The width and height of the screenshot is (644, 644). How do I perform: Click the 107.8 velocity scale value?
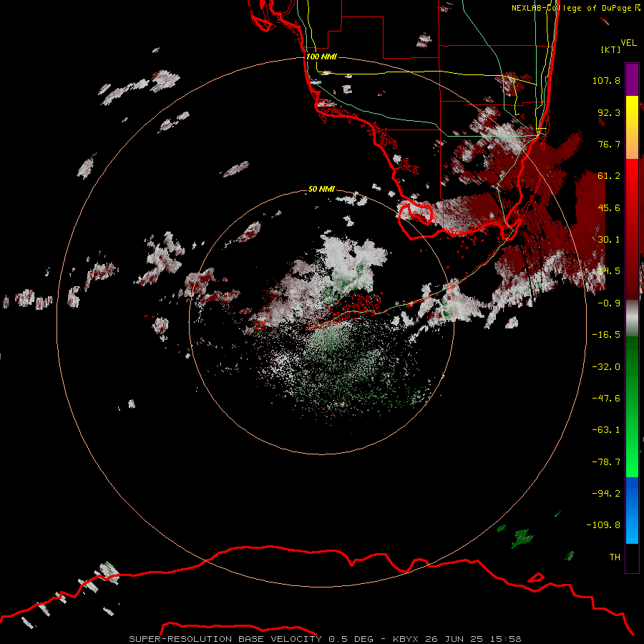pyautogui.click(x=606, y=80)
